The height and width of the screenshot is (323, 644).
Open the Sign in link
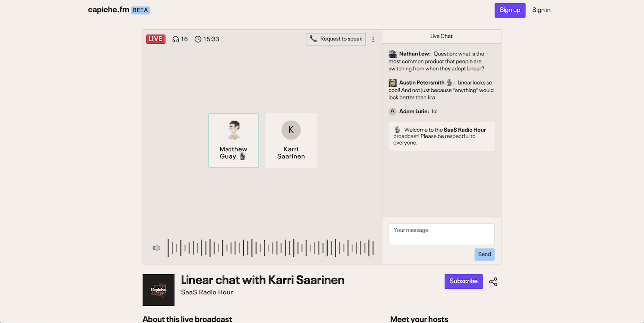point(541,10)
